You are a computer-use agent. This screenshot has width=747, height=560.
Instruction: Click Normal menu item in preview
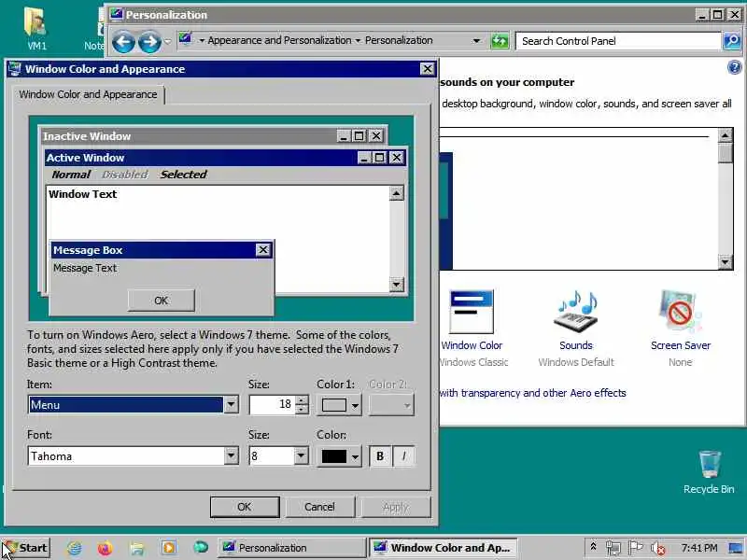point(71,175)
